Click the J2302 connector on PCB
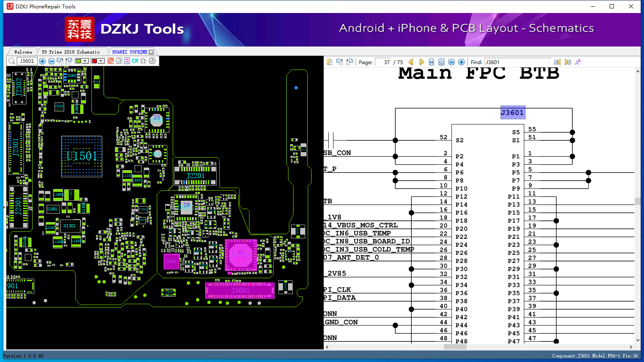The height and width of the screenshot is (362, 644). [19, 88]
